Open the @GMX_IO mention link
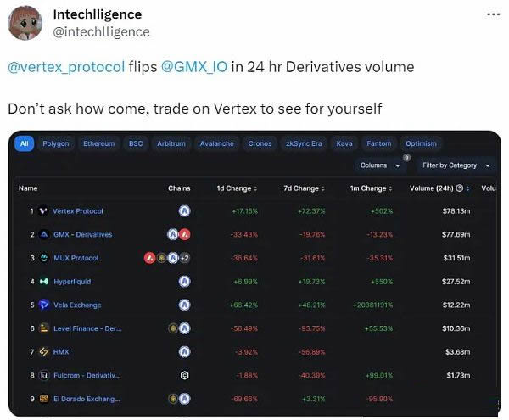 click(x=194, y=67)
